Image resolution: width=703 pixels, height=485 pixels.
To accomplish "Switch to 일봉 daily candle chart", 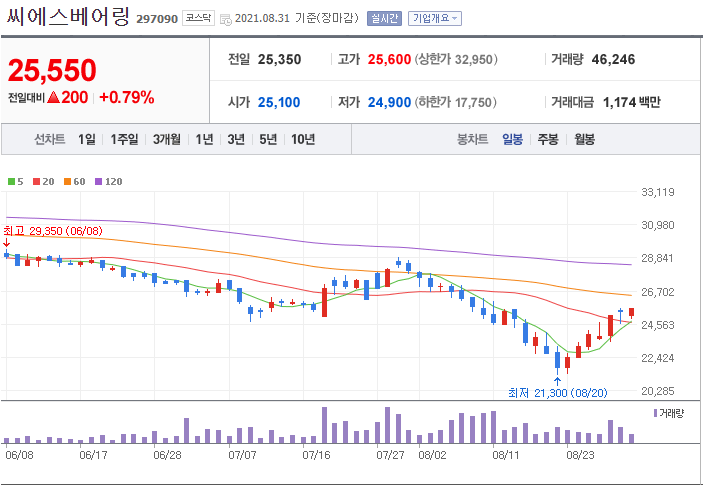I will click(512, 139).
